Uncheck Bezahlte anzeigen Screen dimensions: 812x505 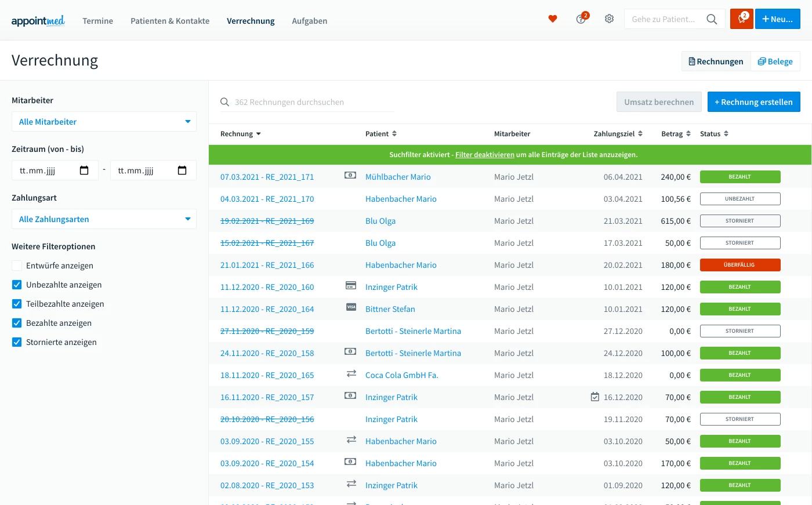tap(17, 323)
